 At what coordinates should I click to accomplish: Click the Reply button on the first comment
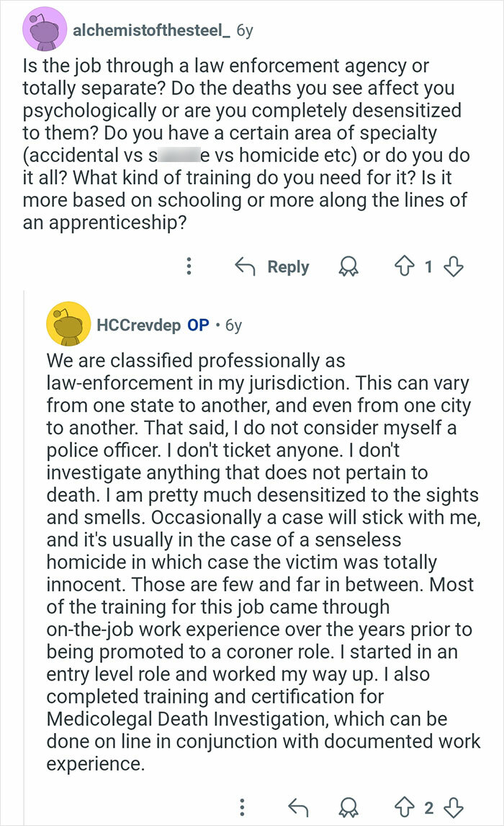pyautogui.click(x=288, y=266)
